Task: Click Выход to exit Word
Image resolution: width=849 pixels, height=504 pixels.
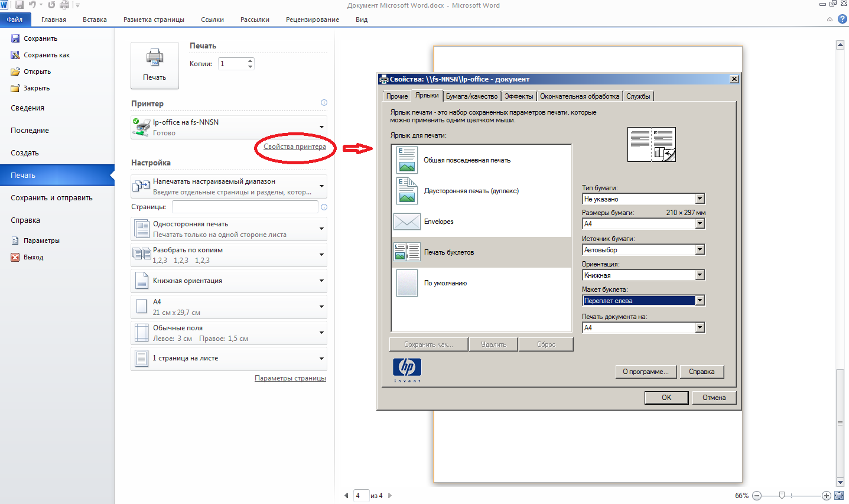Action: tap(33, 257)
